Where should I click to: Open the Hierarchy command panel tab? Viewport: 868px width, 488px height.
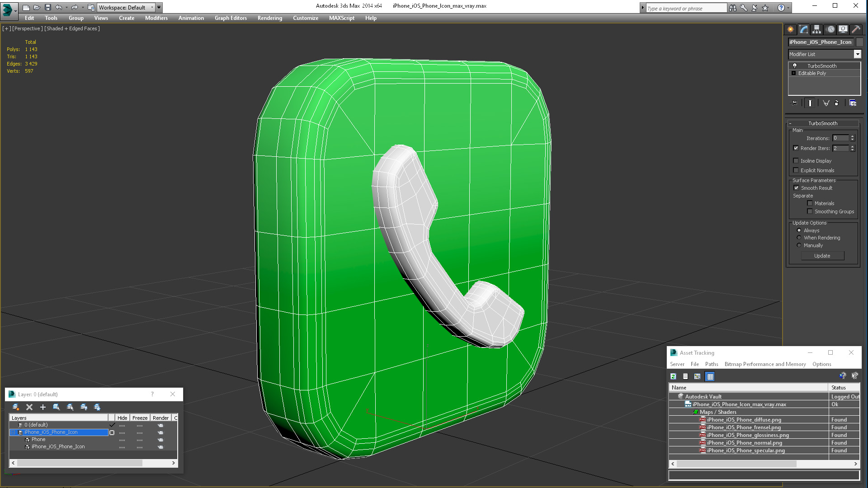pos(816,29)
